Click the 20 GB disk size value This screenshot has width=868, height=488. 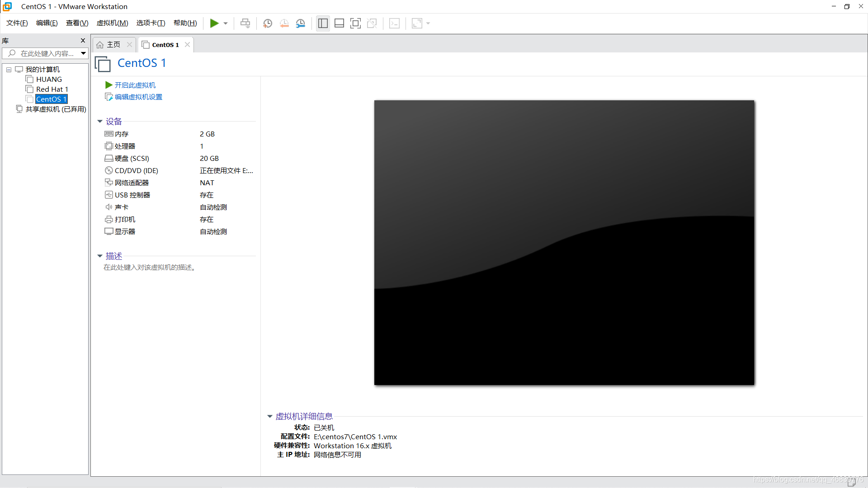209,159
